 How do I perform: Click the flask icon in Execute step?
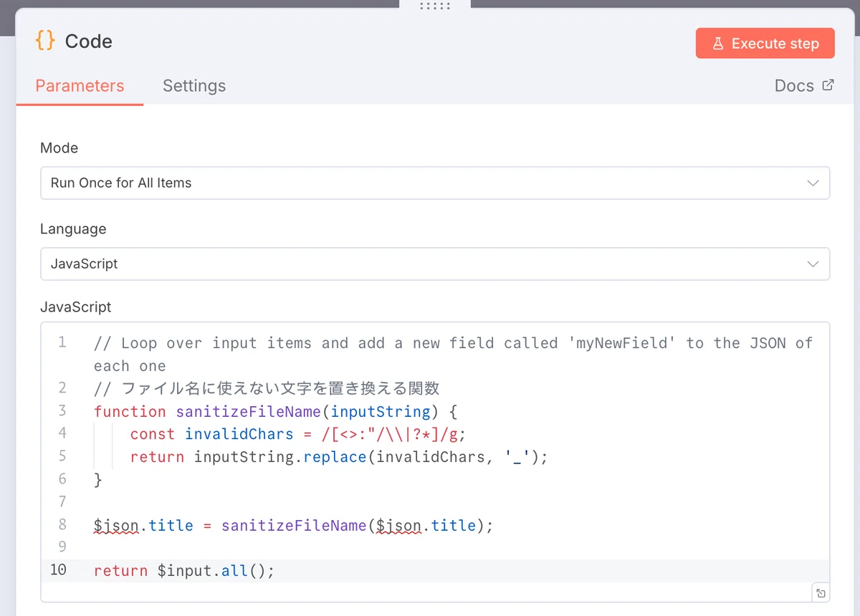[x=717, y=44]
